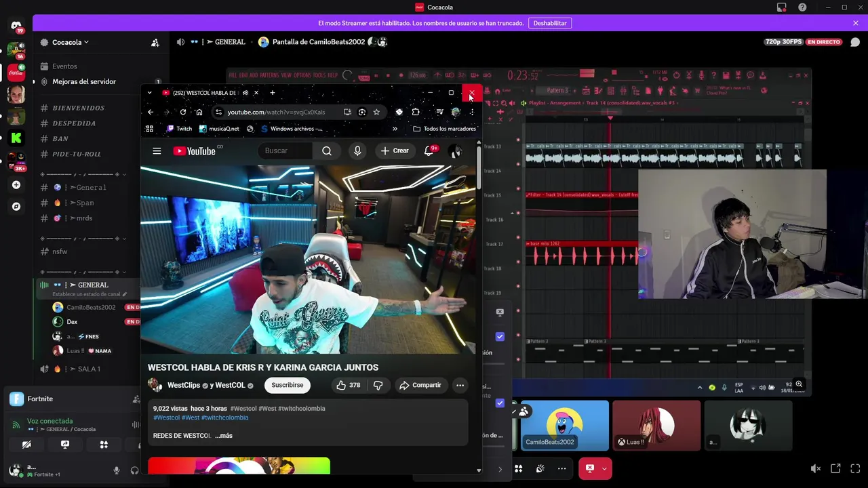Turn on camera in voice panel
Image resolution: width=868 pixels, height=488 pixels.
coord(26,445)
